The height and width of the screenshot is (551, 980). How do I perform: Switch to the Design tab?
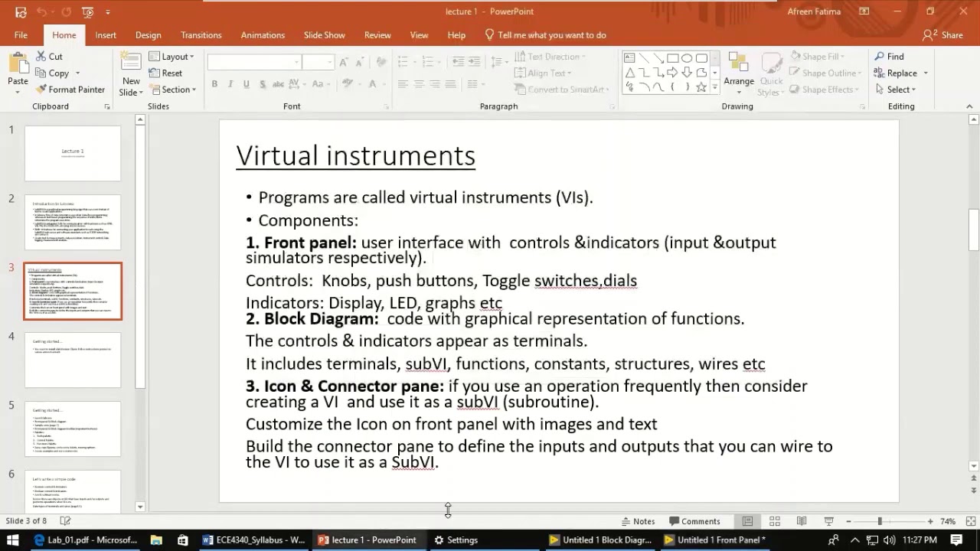pos(148,35)
